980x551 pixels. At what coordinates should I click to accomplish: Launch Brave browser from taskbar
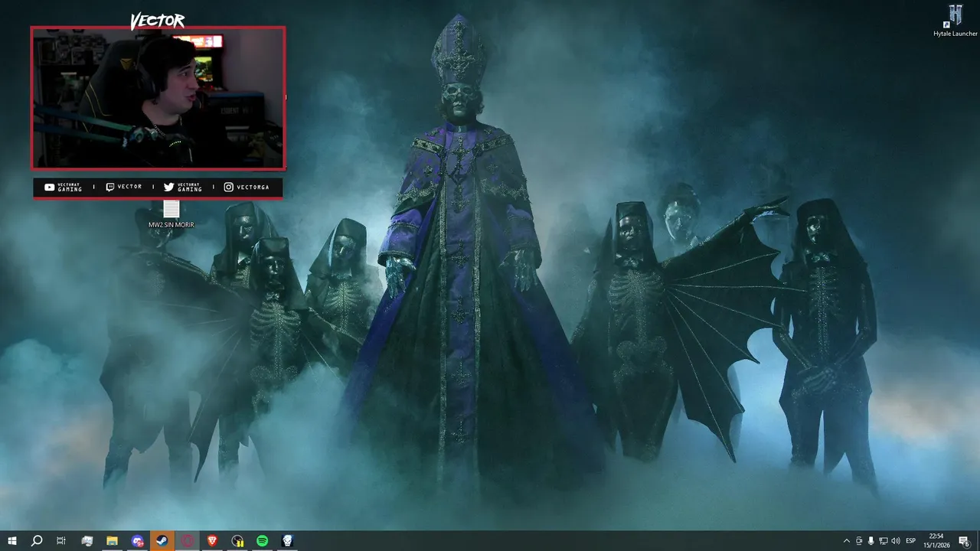pyautogui.click(x=212, y=541)
